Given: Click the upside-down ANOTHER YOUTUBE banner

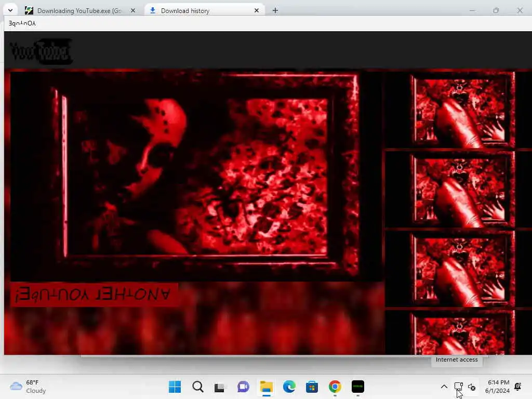Looking at the screenshot, I should click(x=94, y=295).
